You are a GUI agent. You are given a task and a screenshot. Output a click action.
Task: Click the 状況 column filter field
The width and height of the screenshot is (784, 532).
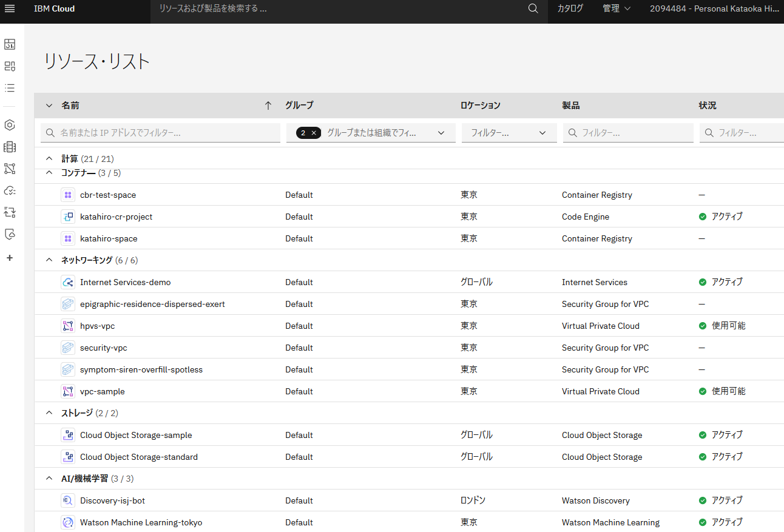(x=742, y=133)
